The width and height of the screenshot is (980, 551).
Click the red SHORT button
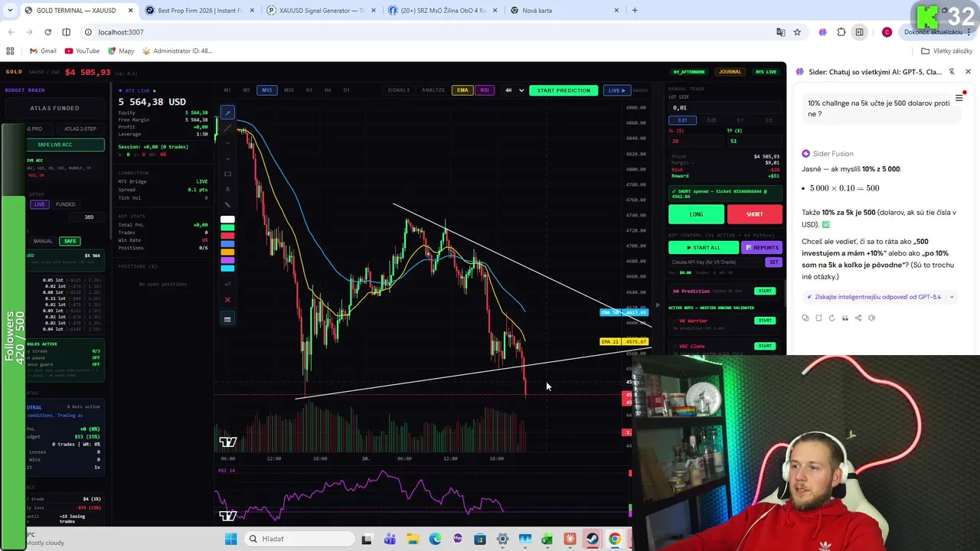[x=754, y=214]
